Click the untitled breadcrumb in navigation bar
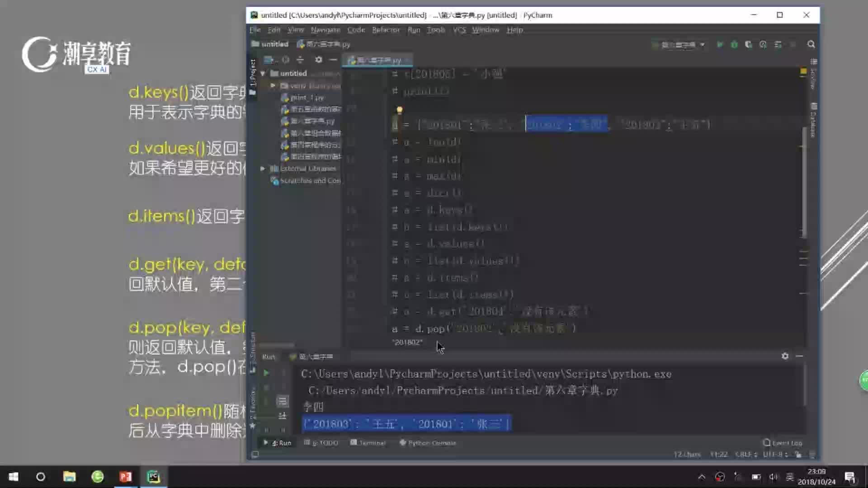Screen dimensions: 868x488 [x=270, y=44]
